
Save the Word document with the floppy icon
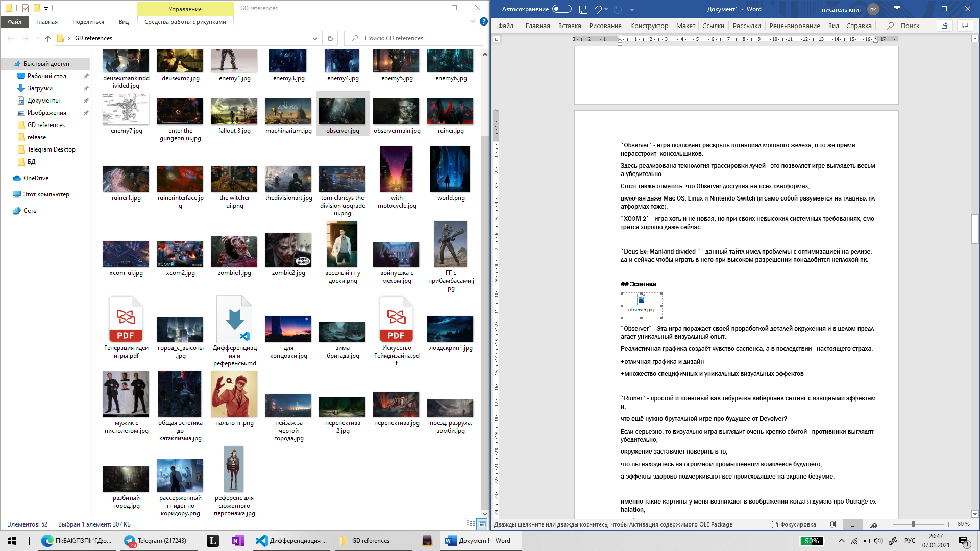(583, 9)
